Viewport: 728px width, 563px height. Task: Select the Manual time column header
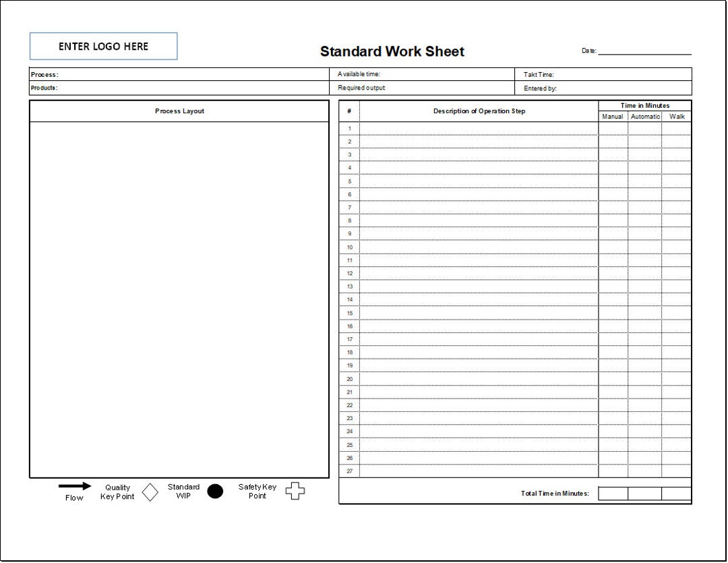click(x=612, y=116)
